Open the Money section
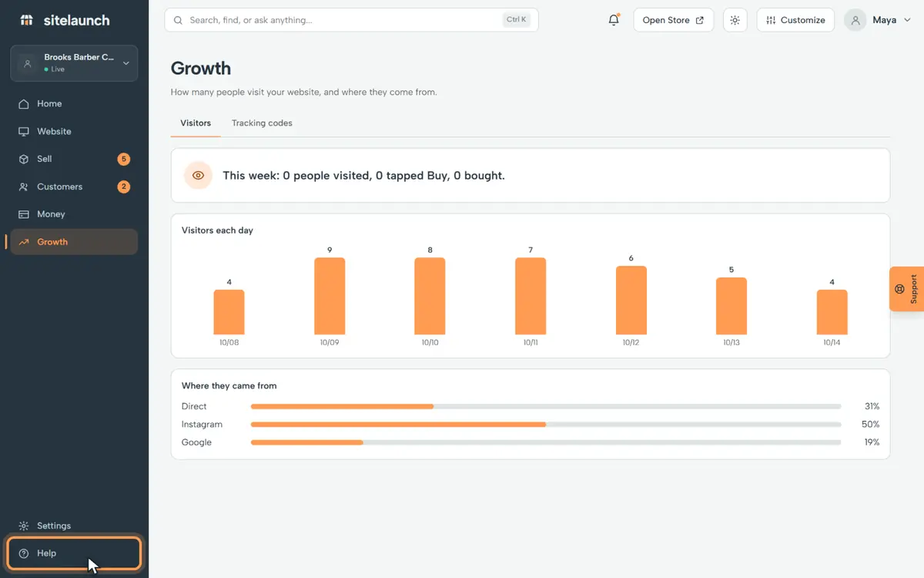Screen dimensions: 924x578 74,214
